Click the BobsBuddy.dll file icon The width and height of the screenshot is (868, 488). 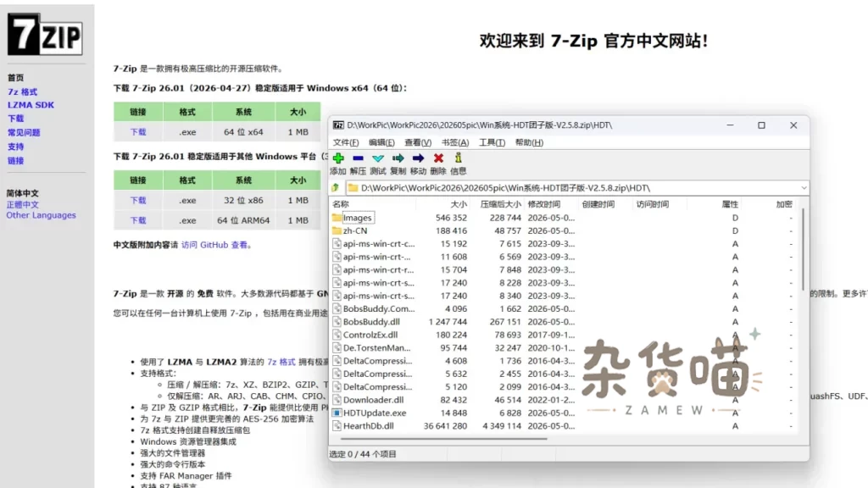337,322
